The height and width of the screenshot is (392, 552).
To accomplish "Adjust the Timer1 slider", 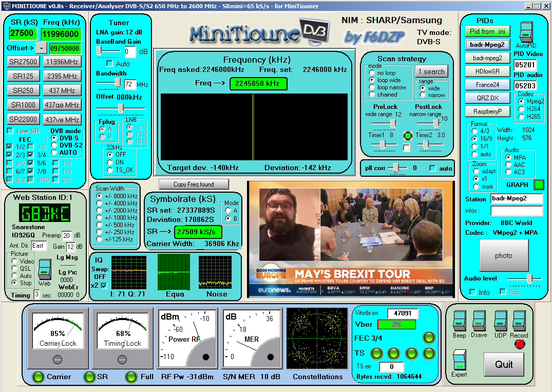I will point(384,144).
